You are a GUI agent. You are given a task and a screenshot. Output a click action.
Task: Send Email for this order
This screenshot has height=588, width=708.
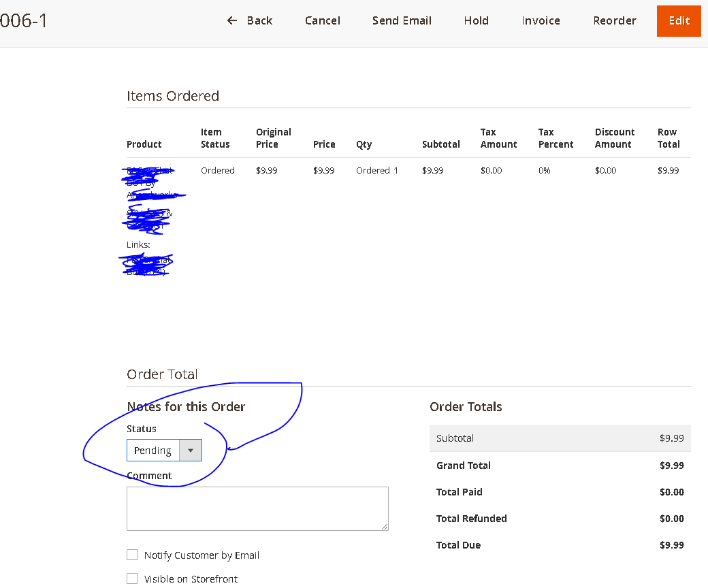point(402,20)
